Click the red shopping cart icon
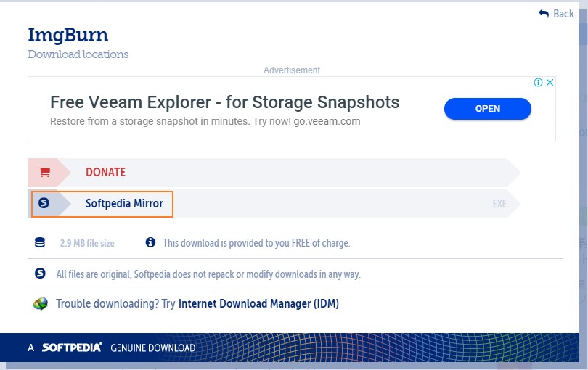 coord(44,172)
